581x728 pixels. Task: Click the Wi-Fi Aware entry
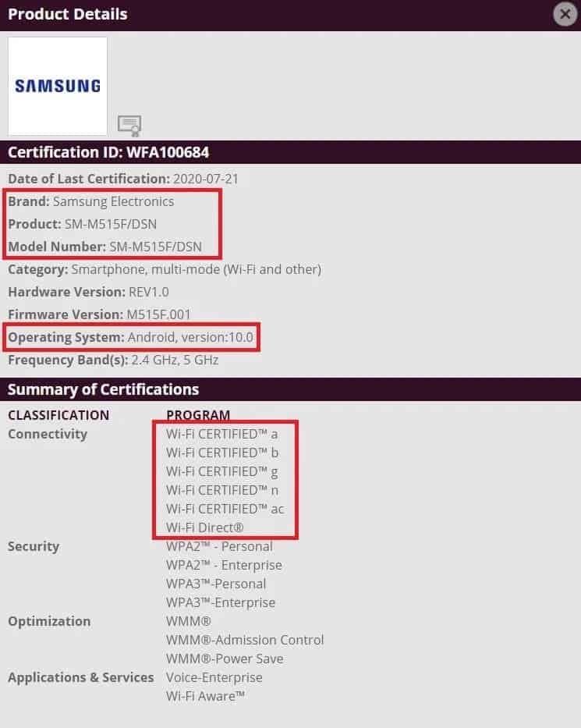tap(206, 696)
